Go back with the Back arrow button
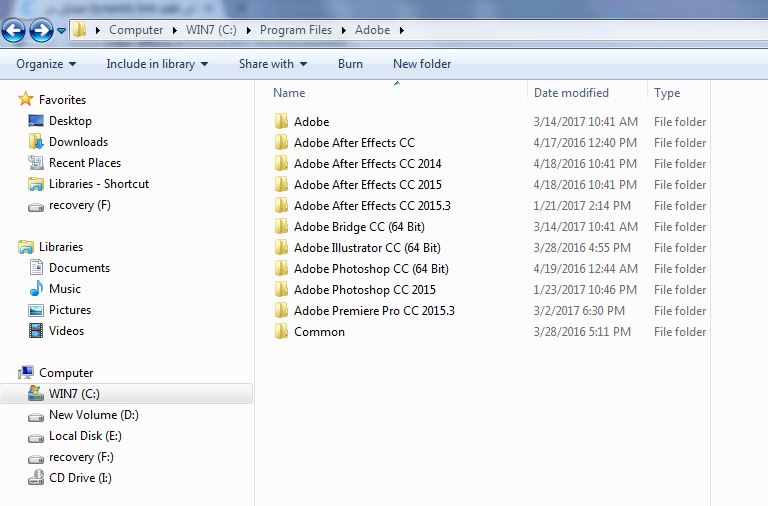Viewport: 768px width, 506px height. click(14, 30)
